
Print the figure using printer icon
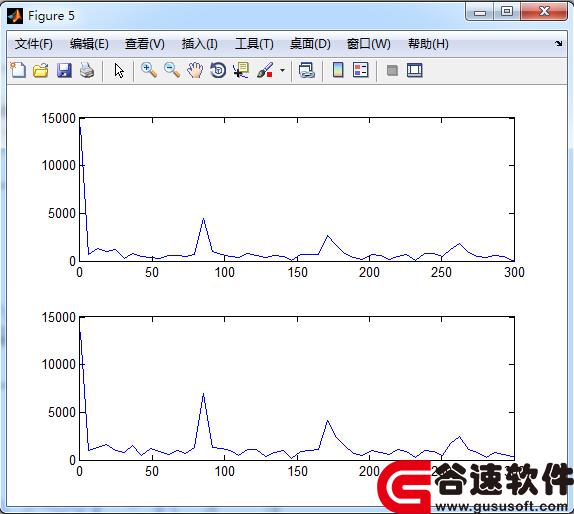[87, 70]
